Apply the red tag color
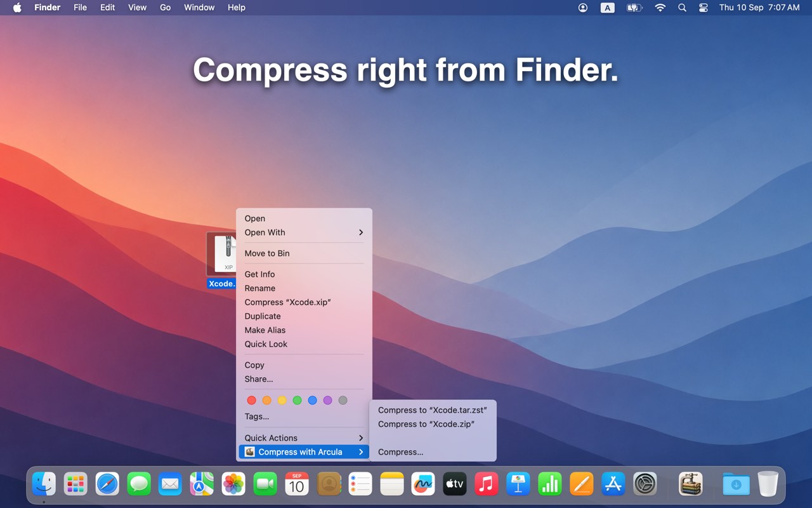This screenshot has width=812, height=508. click(251, 400)
